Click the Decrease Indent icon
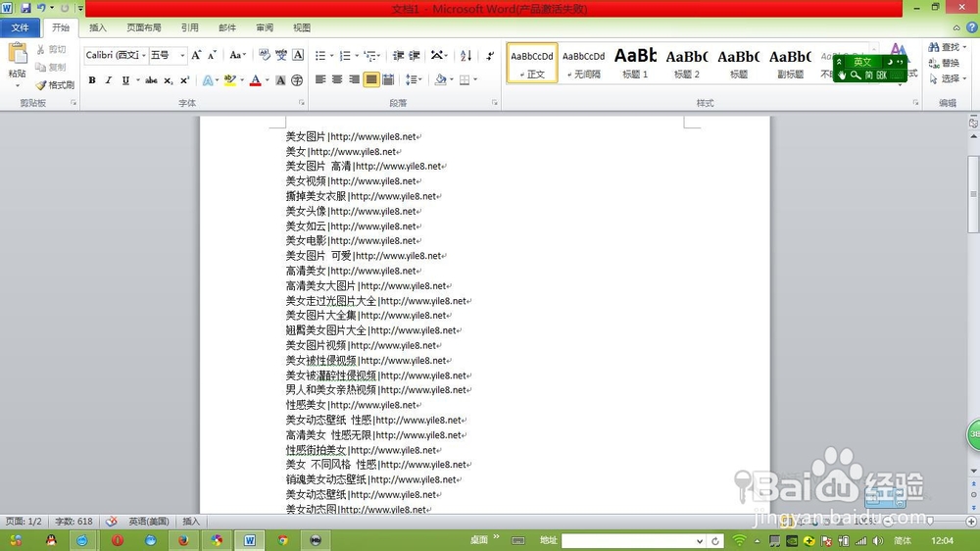Viewport: 980px width, 551px height. point(398,56)
